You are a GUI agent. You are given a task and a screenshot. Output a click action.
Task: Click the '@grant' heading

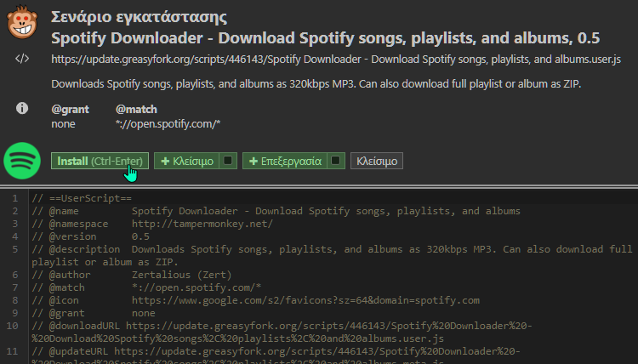[70, 110]
